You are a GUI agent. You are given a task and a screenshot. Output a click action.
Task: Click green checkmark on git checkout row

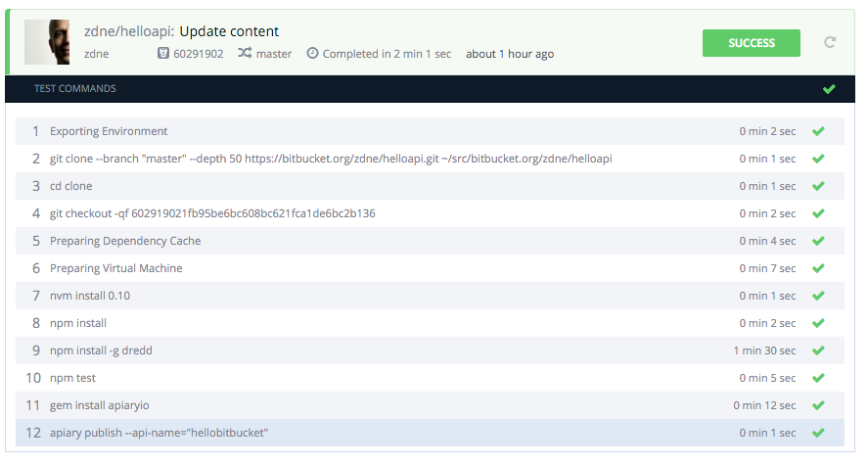point(818,213)
